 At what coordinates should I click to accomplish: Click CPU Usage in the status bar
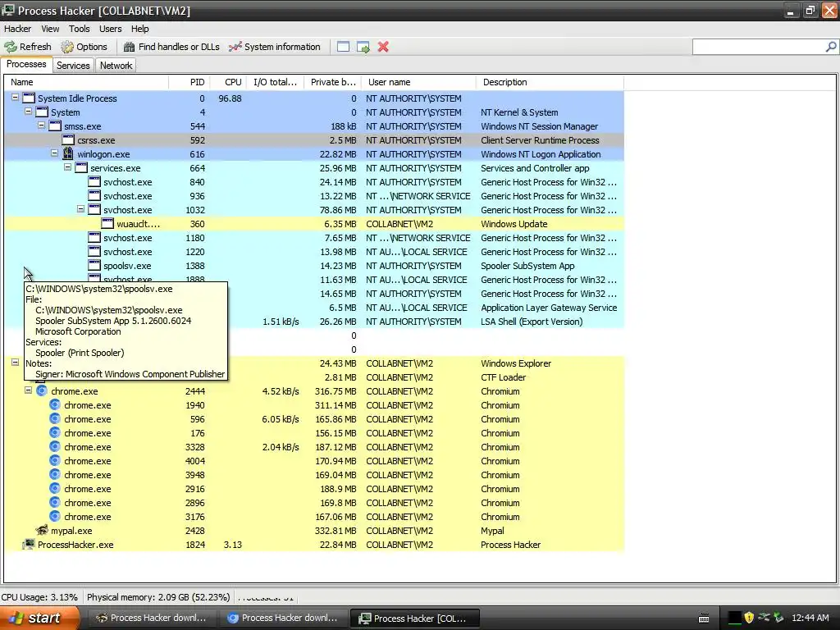[x=39, y=597]
